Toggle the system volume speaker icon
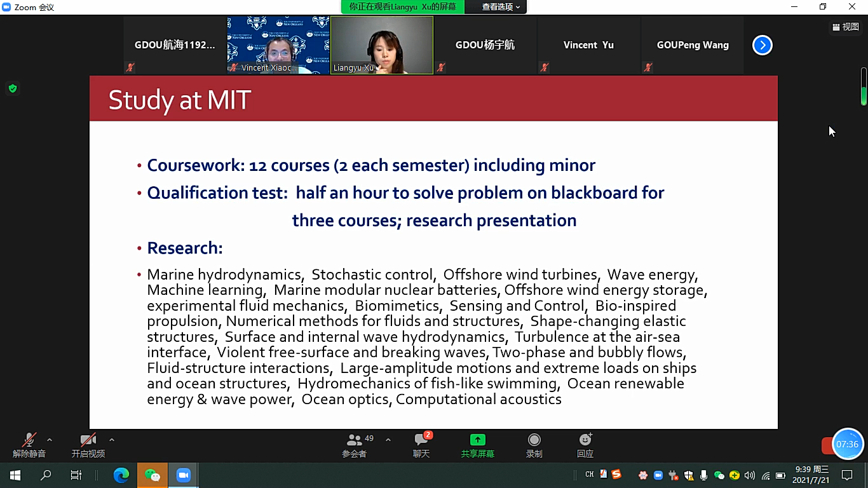The width and height of the screenshot is (868, 488). coord(750,475)
